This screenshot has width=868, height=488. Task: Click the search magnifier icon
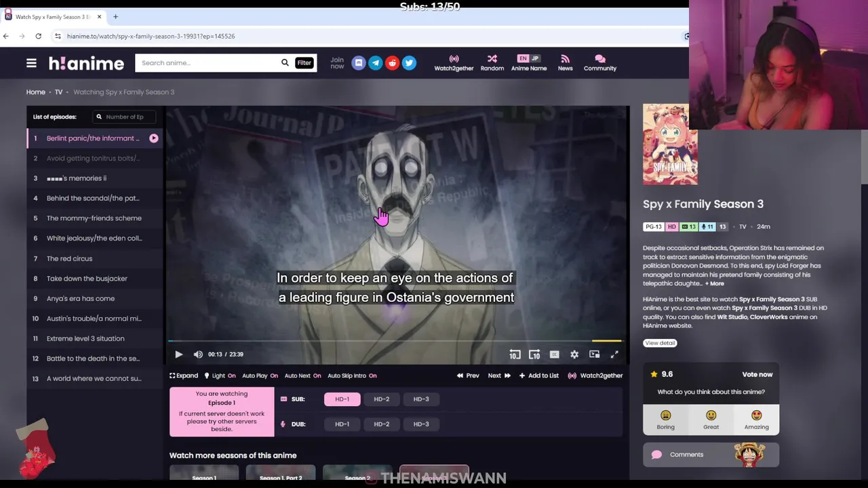click(x=285, y=62)
